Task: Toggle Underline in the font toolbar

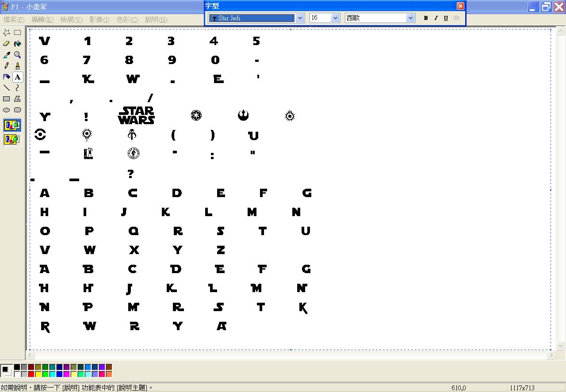Action: [x=446, y=18]
